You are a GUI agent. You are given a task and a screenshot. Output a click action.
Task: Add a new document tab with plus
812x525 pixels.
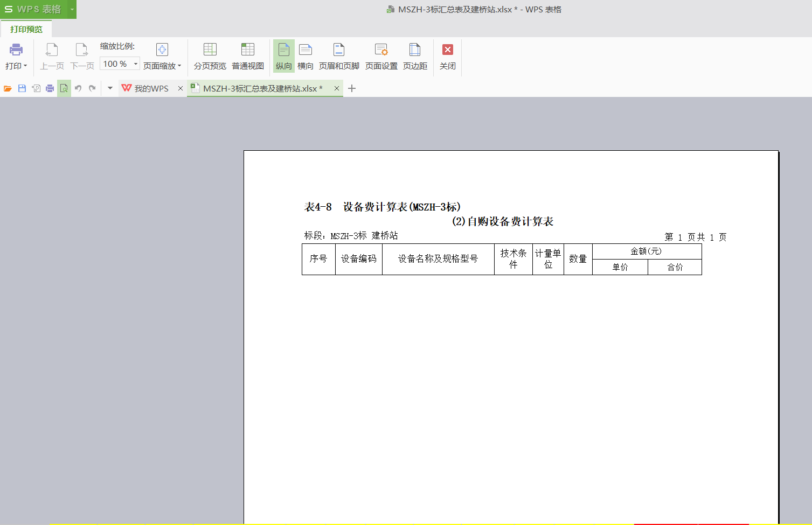pyautogui.click(x=352, y=88)
